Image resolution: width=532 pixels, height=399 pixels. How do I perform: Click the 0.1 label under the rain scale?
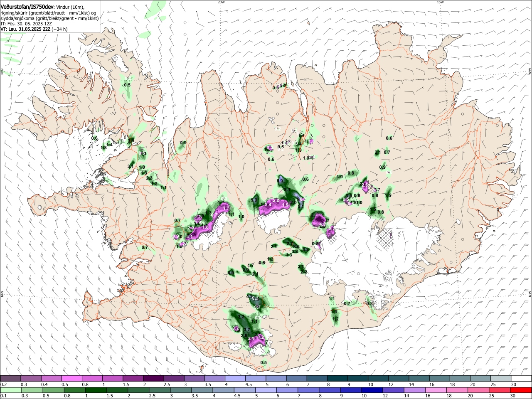[x=3, y=396]
